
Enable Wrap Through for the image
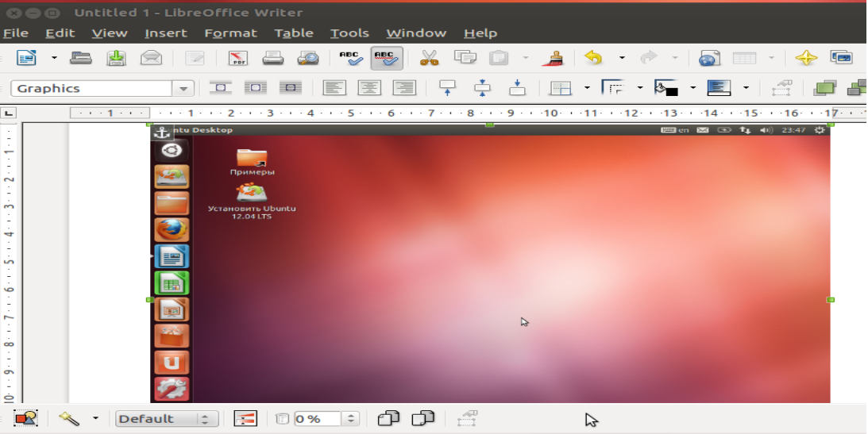(x=290, y=88)
